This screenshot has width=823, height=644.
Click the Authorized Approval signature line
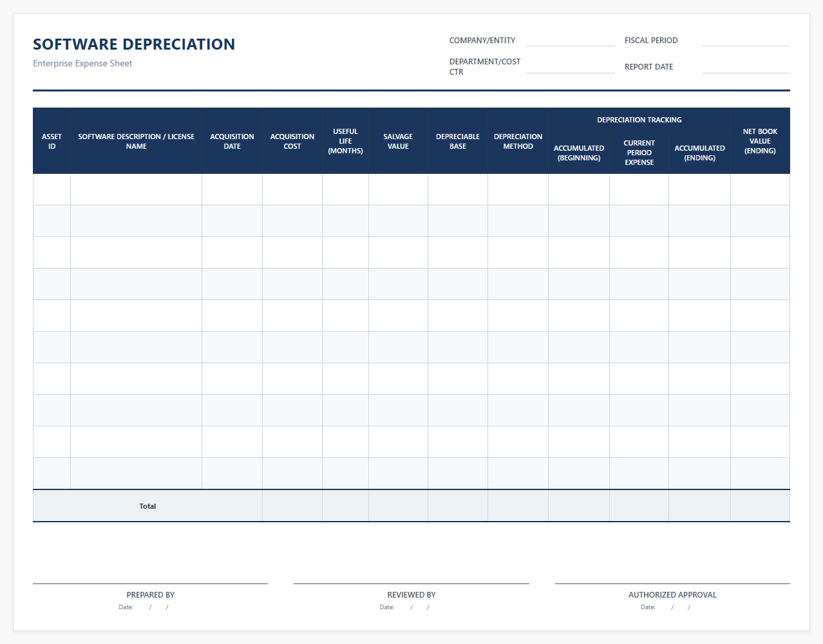(672, 583)
